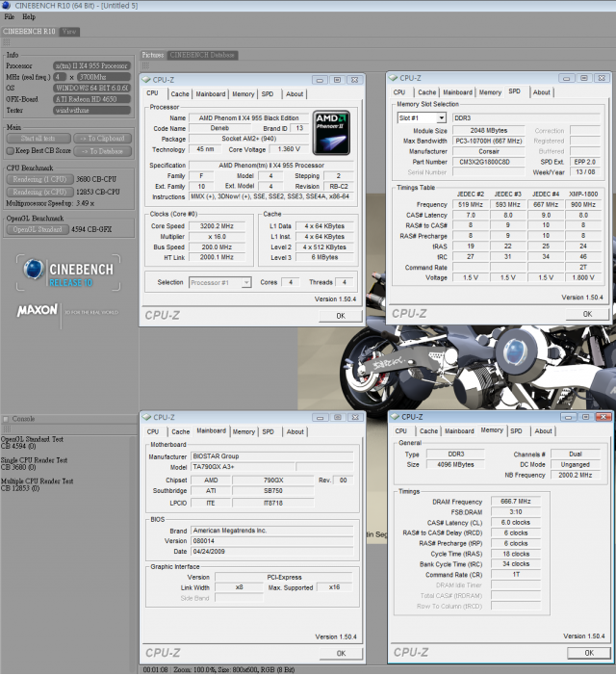The width and height of the screenshot is (616, 675).
Task: Click the CPU-Z title icon of SPD window
Action: pyautogui.click(x=393, y=78)
